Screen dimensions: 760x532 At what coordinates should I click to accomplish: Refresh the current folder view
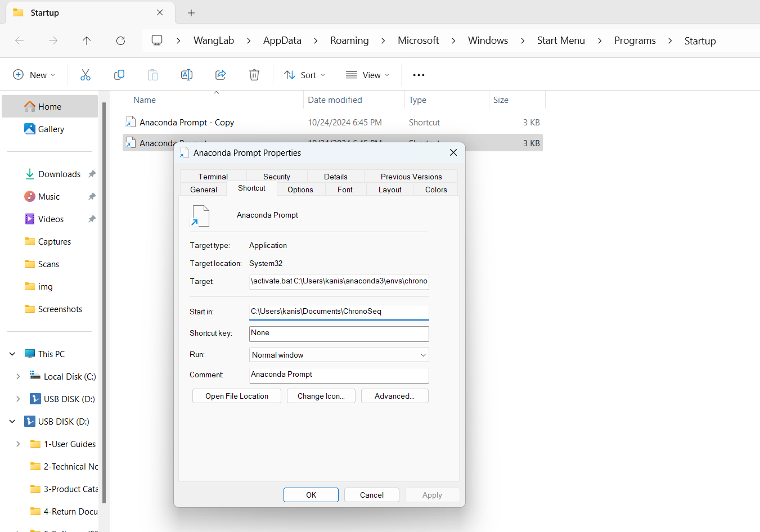(120, 40)
